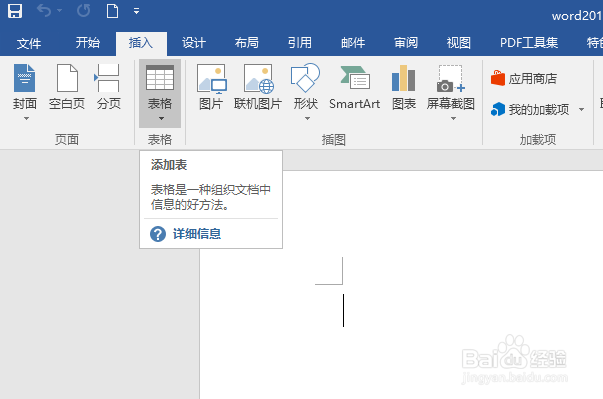Image resolution: width=603 pixels, height=399 pixels.
Task: Open the Undo history dropdown arrow
Action: (x=60, y=11)
